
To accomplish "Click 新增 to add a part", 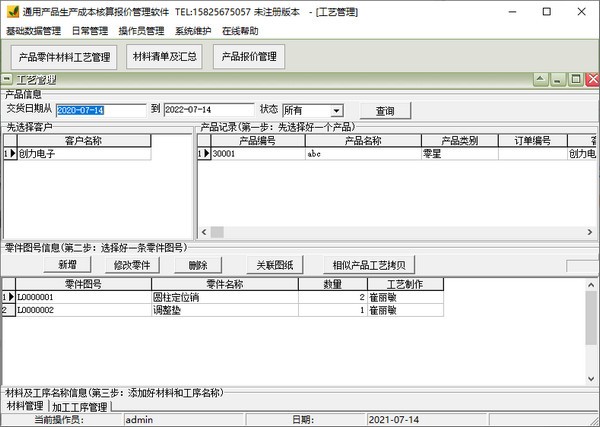I will tap(67, 265).
